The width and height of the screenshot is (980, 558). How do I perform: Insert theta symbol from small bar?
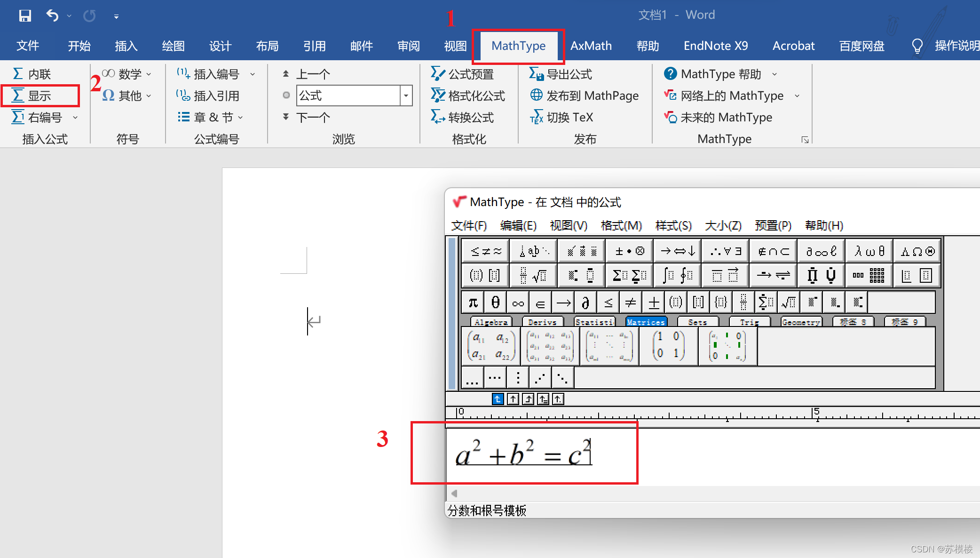click(495, 303)
